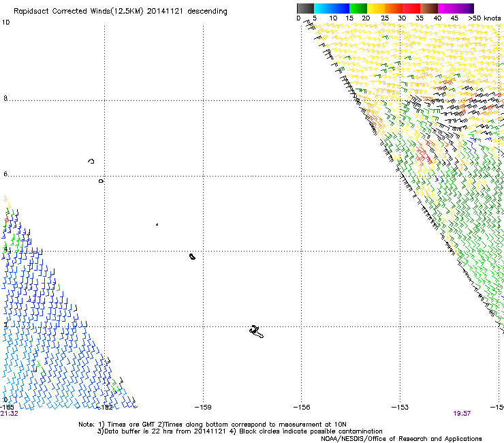Click the '20141121' date in the title

165,12
